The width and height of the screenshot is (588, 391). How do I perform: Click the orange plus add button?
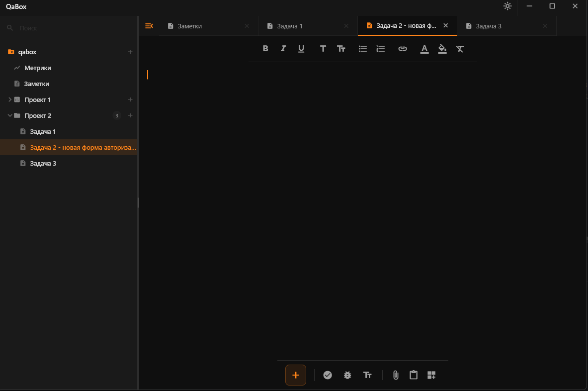(296, 375)
